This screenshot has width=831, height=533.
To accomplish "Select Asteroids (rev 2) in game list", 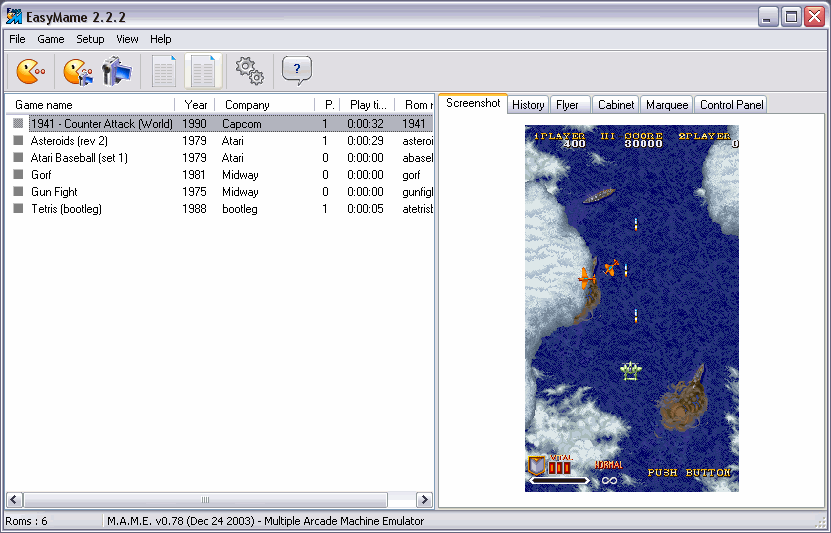I will pos(69,140).
